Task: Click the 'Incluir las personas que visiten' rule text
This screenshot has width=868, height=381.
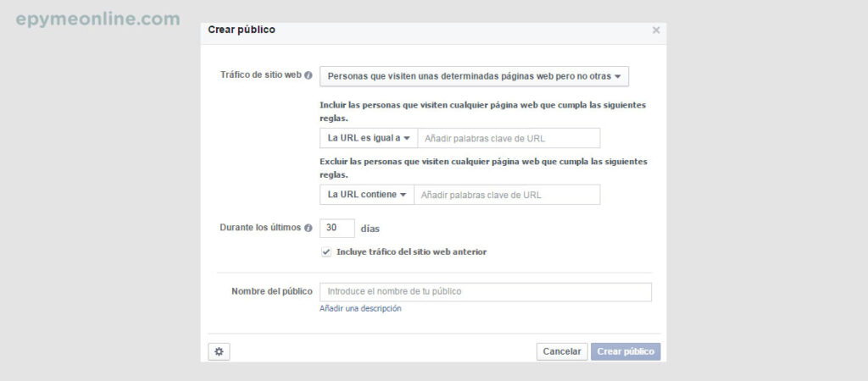Action: pos(482,112)
